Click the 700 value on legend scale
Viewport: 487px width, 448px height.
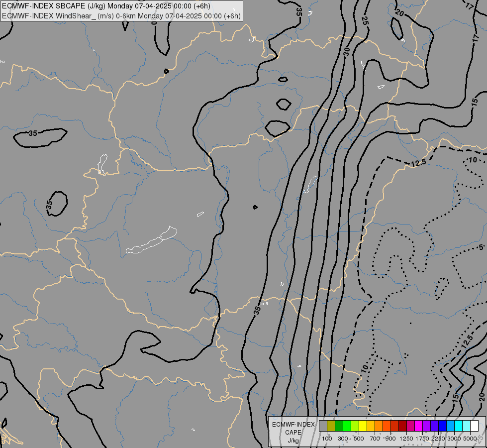(375, 439)
